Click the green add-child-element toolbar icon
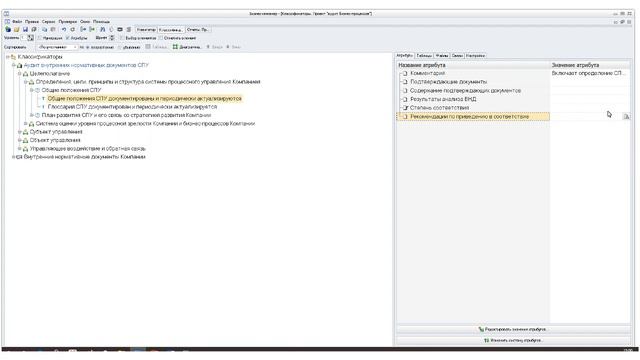 tap(92, 29)
